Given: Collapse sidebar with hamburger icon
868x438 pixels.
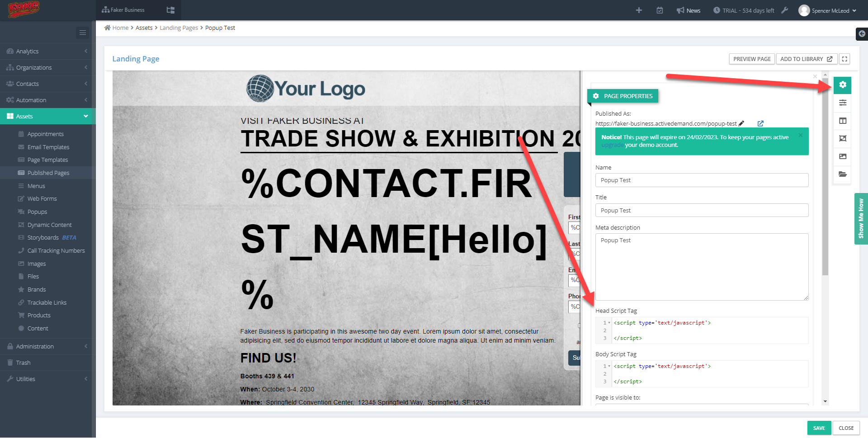Looking at the screenshot, I should point(83,33).
